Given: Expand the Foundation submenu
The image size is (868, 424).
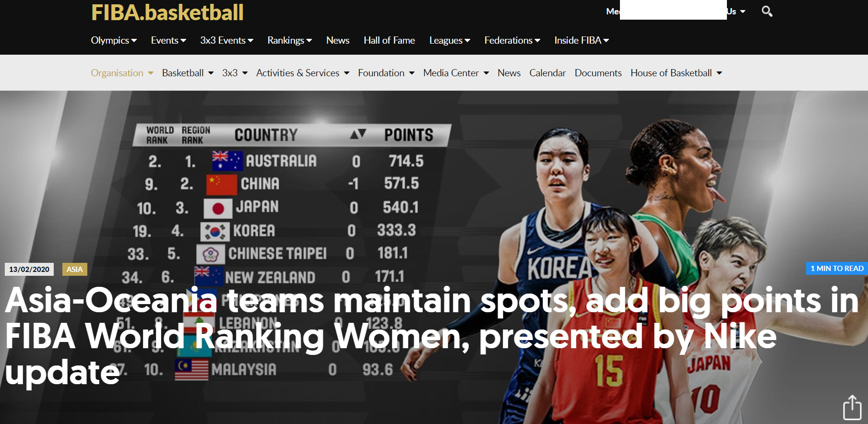Looking at the screenshot, I should (386, 73).
